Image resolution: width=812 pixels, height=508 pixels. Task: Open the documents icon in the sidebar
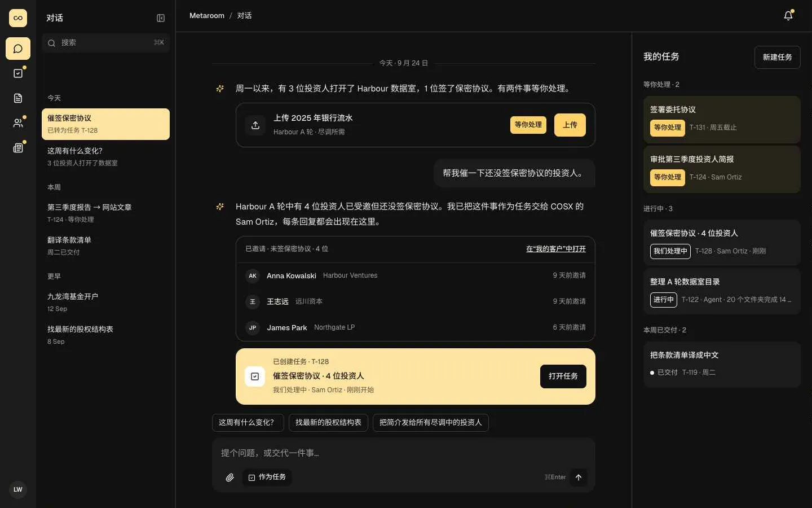18,98
